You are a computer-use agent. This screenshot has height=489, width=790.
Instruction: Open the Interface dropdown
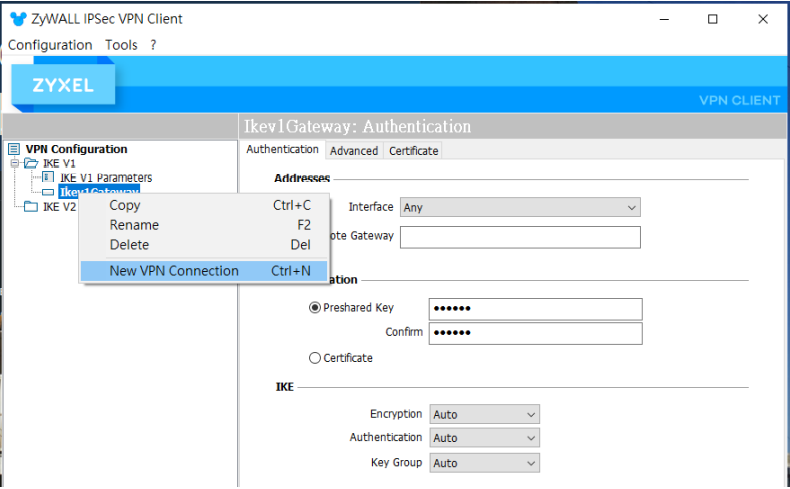pyautogui.click(x=519, y=207)
